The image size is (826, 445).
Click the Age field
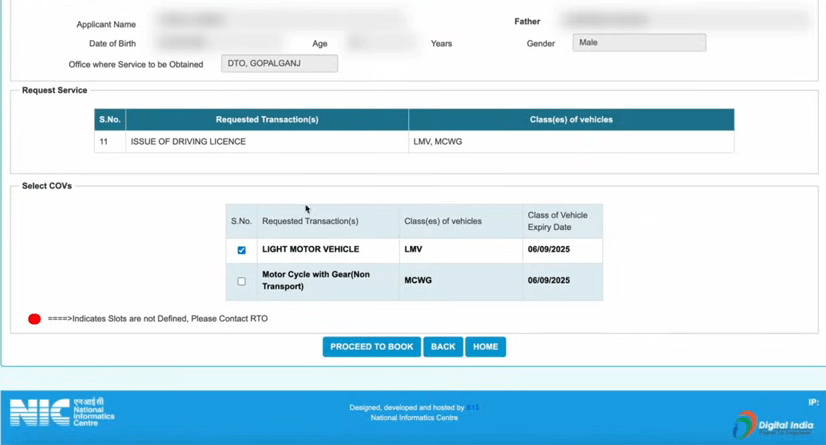click(x=380, y=43)
